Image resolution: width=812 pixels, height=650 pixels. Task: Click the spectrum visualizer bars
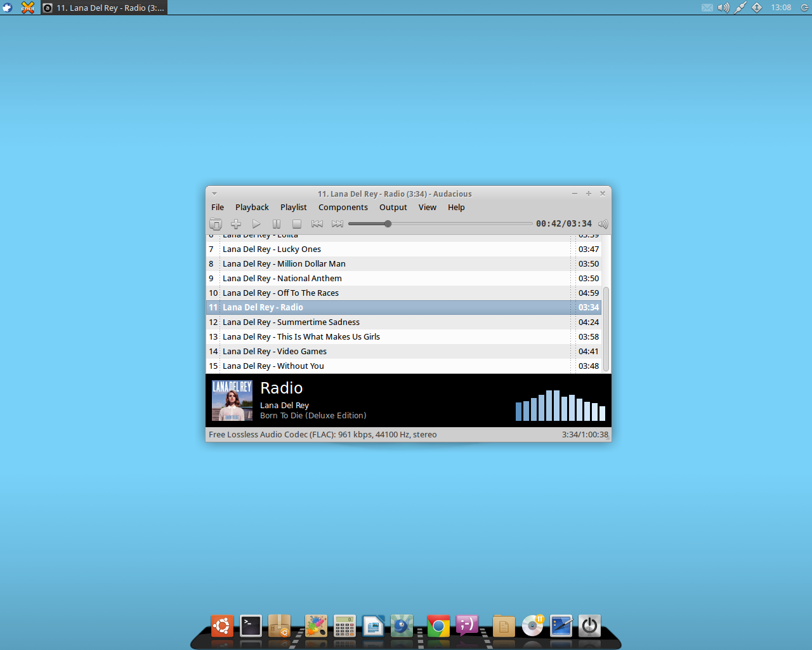pyautogui.click(x=560, y=405)
